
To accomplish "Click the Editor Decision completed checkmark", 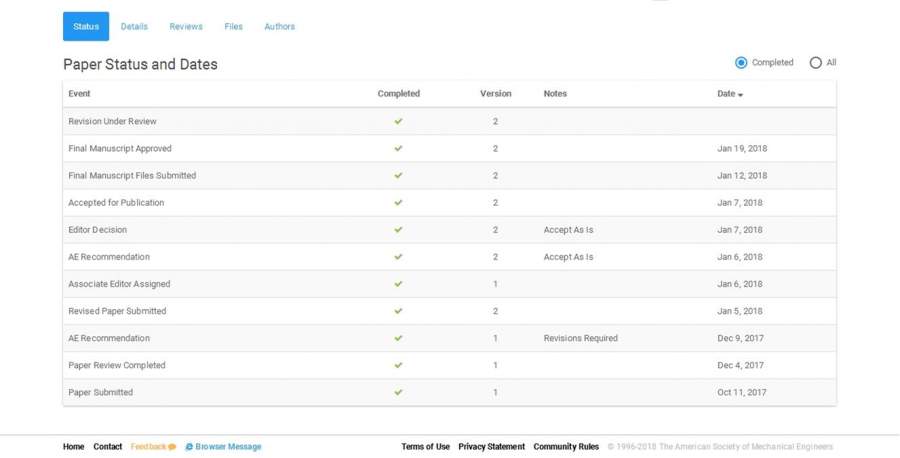I will pyautogui.click(x=398, y=230).
